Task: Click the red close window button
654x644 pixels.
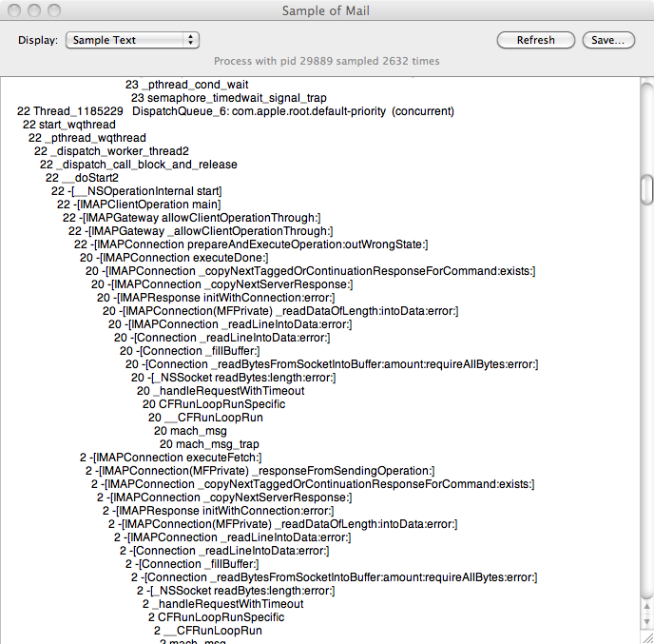Action: pyautogui.click(x=14, y=10)
